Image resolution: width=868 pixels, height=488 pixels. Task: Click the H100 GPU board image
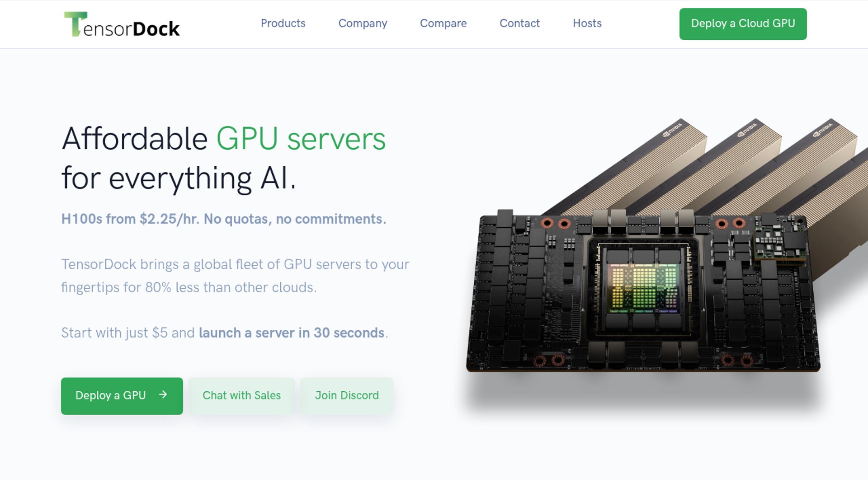click(x=643, y=291)
